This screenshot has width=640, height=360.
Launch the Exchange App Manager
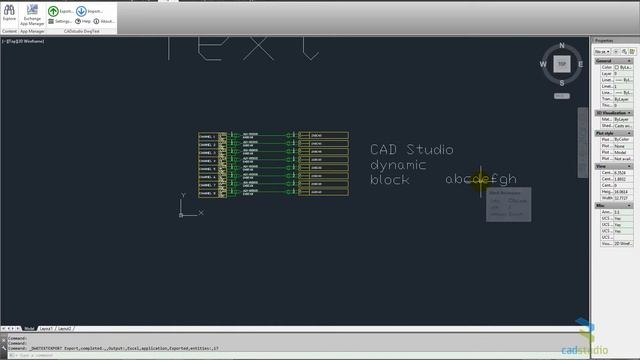(32, 15)
